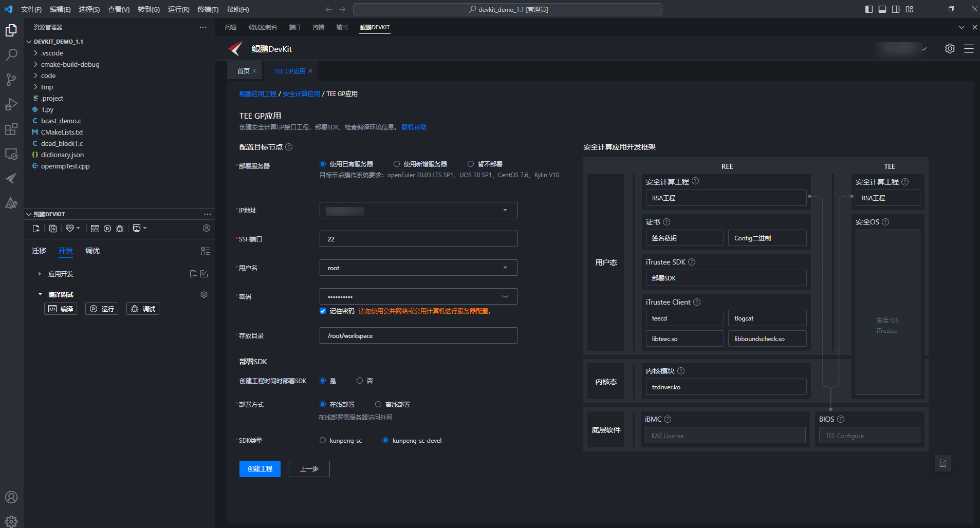Open the DevKit settings gear at top right
Image resolution: width=980 pixels, height=528 pixels.
tap(950, 49)
